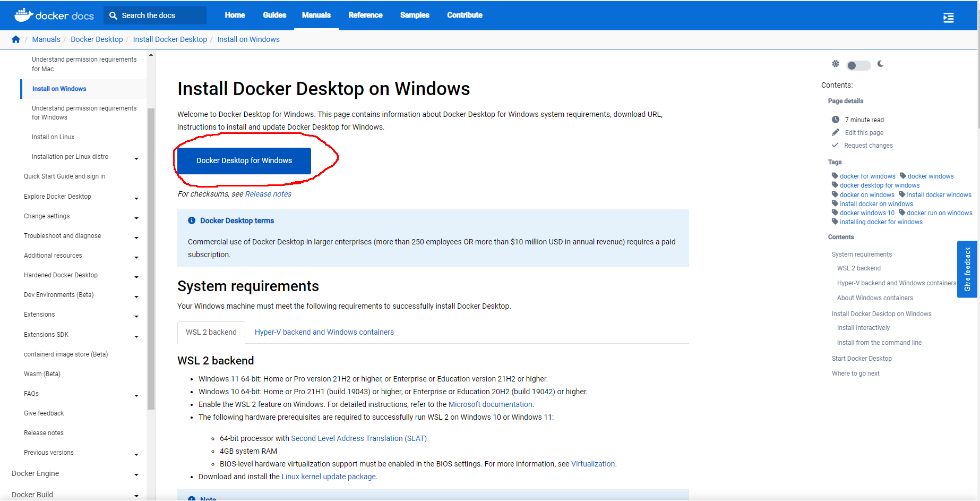Screen dimensions: 980x501
Task: Click Docker Desktop for Windows download button
Action: pyautogui.click(x=244, y=160)
